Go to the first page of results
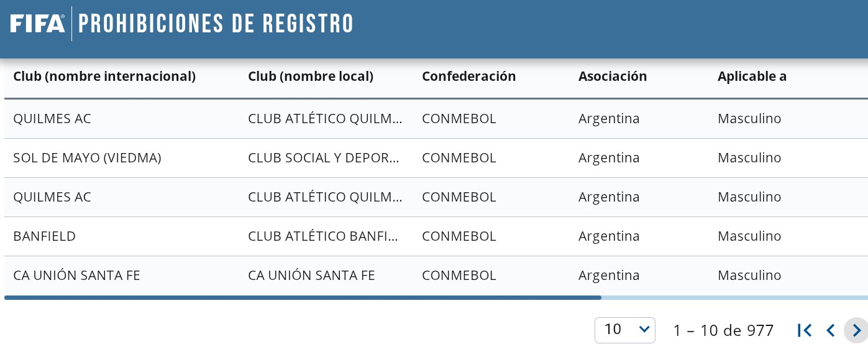This screenshot has width=868, height=349. [x=805, y=330]
